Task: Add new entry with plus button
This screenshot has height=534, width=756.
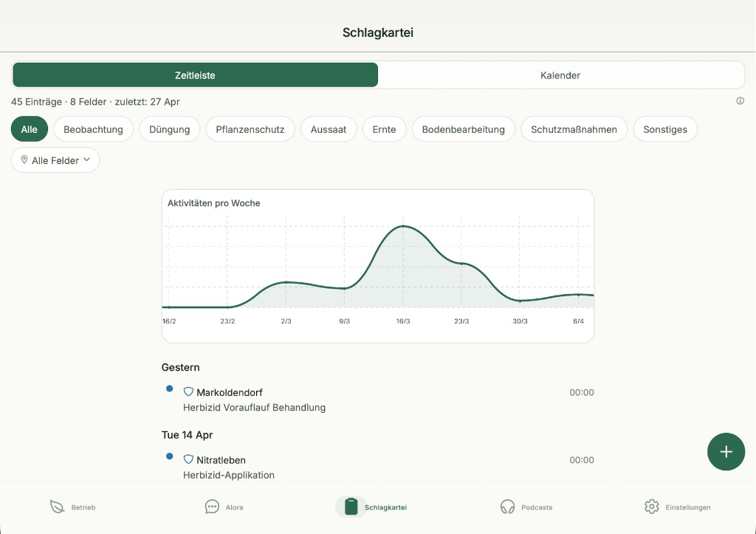Action: click(x=726, y=452)
